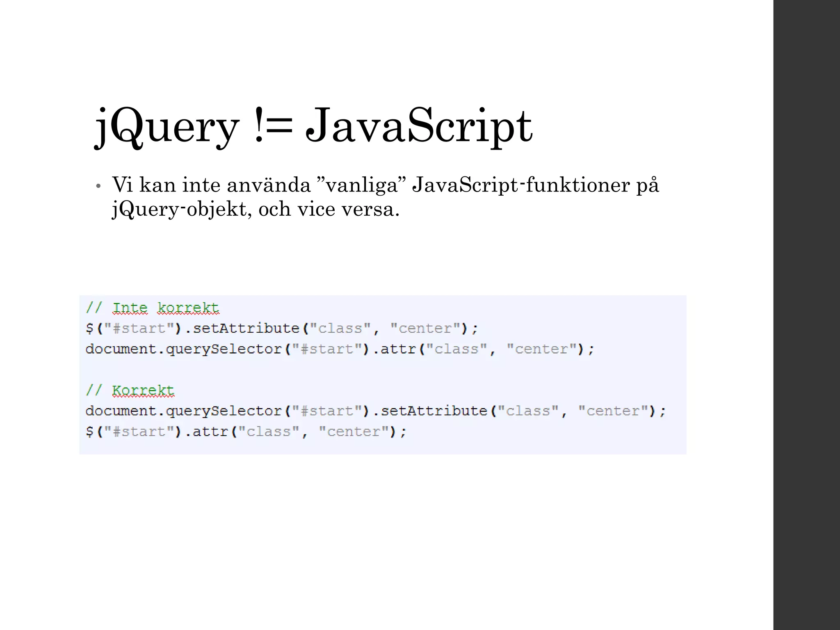The width and height of the screenshot is (840, 630).
Task: Click the "// Inte korrekt" comment line
Action: [152, 308]
